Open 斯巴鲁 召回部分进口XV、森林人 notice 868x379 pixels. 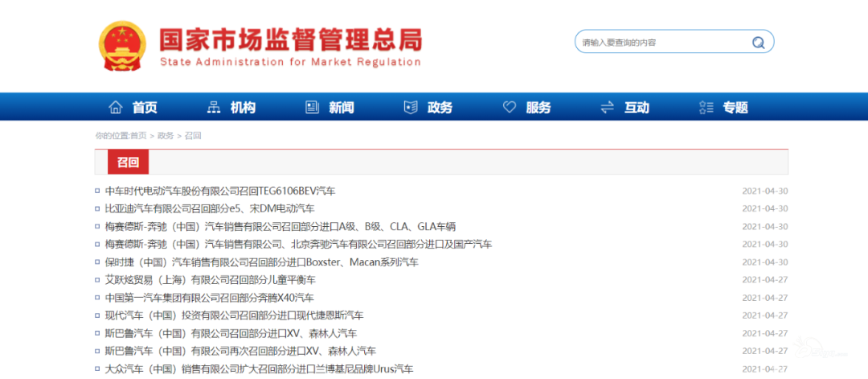click(x=231, y=333)
